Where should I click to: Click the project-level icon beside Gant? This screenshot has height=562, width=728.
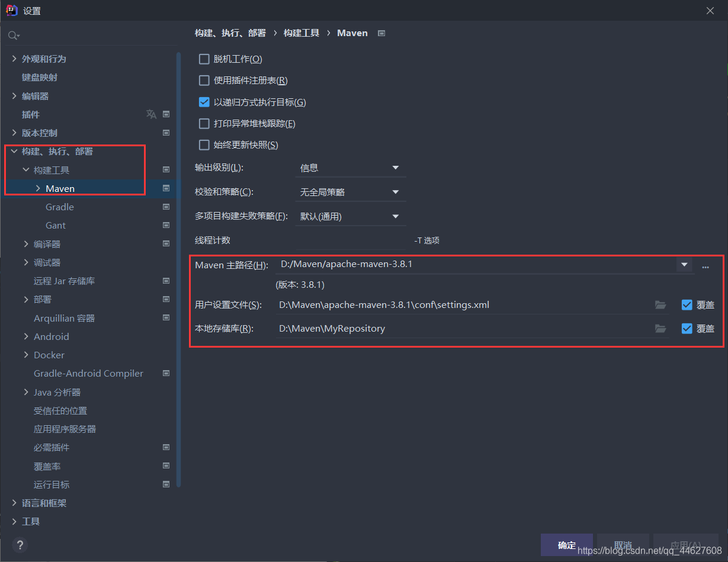(x=166, y=225)
